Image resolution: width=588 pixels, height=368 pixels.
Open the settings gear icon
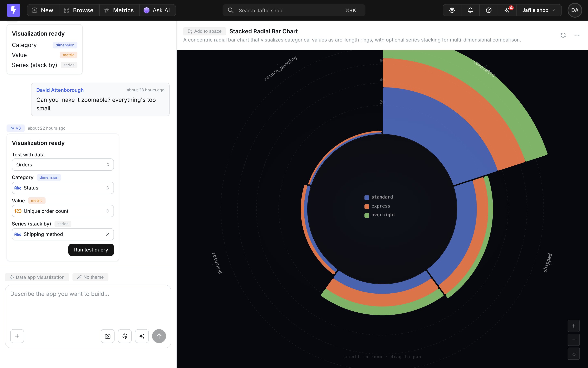click(452, 10)
